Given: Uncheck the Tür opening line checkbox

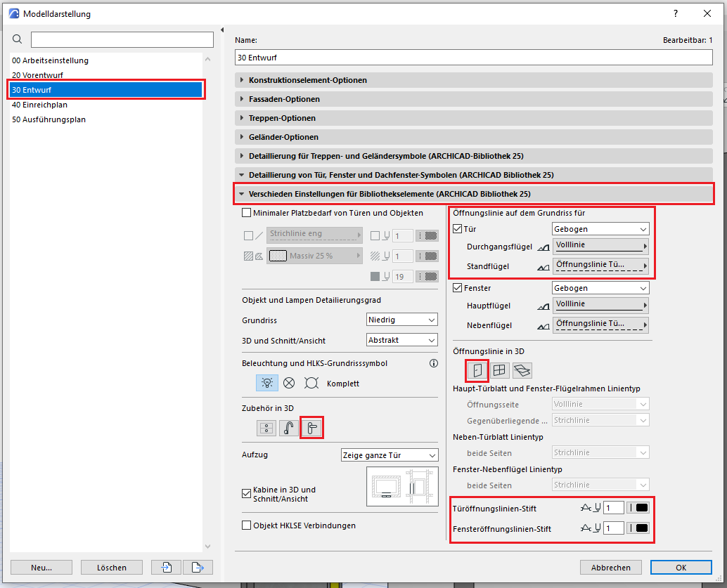Looking at the screenshot, I should point(458,229).
